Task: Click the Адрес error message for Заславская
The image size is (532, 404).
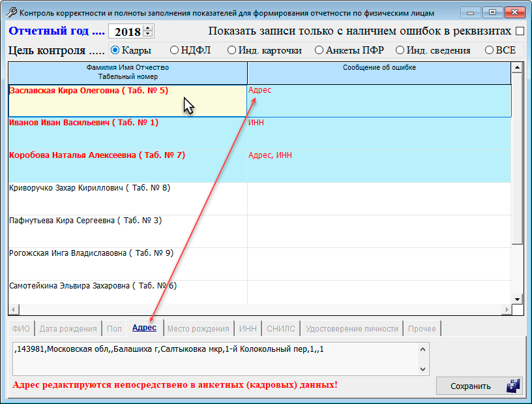Action: click(x=259, y=90)
